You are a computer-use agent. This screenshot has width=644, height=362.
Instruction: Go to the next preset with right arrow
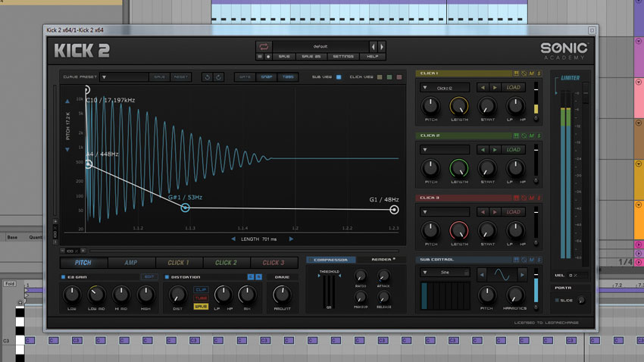(x=382, y=47)
